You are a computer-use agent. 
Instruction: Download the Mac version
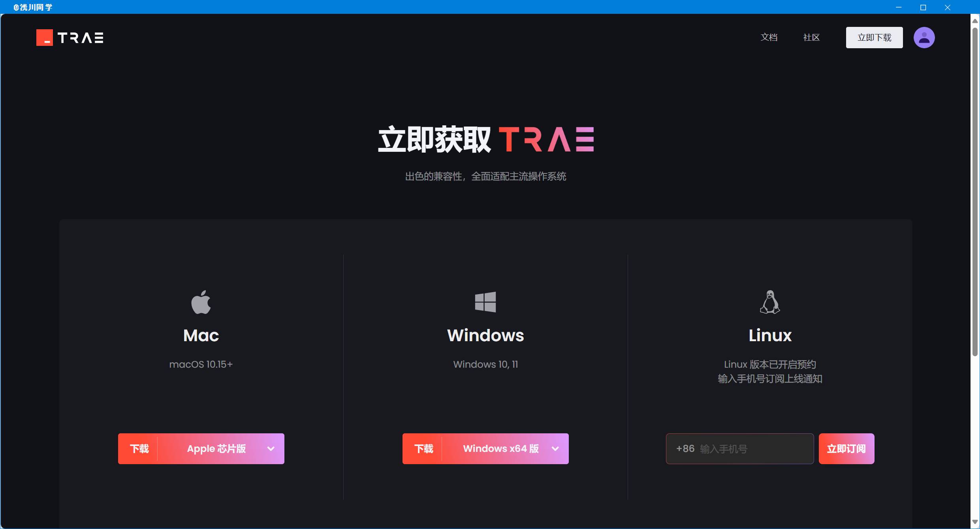click(139, 449)
